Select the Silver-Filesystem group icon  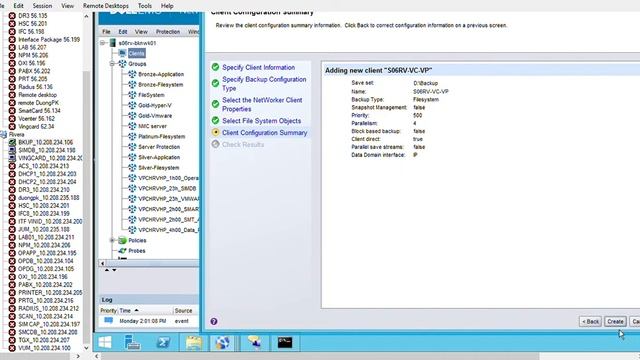pyautogui.click(x=132, y=167)
